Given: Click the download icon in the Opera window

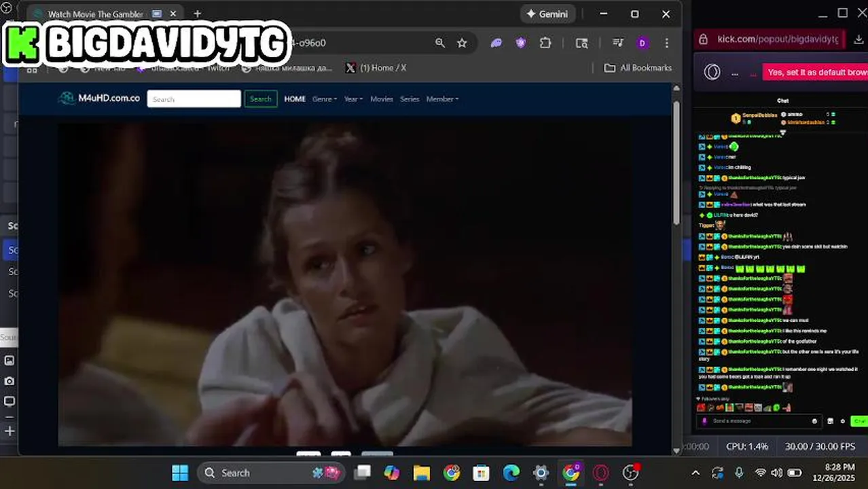Looking at the screenshot, I should pyautogui.click(x=859, y=39).
